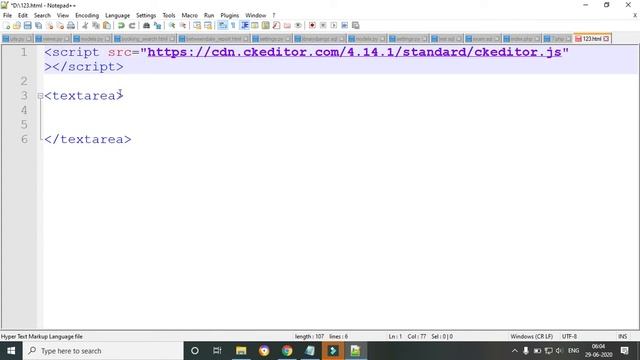
Task: Click the Paste clipboard icon
Action: point(107,25)
